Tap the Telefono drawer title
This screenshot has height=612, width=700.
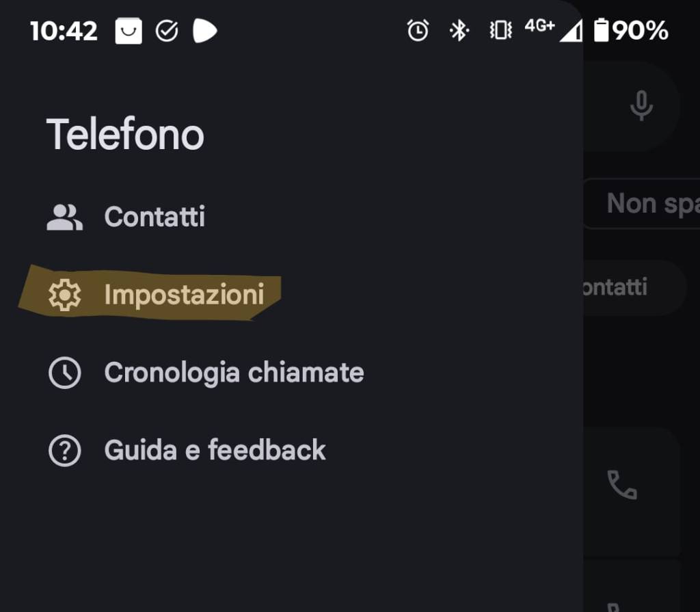[125, 134]
